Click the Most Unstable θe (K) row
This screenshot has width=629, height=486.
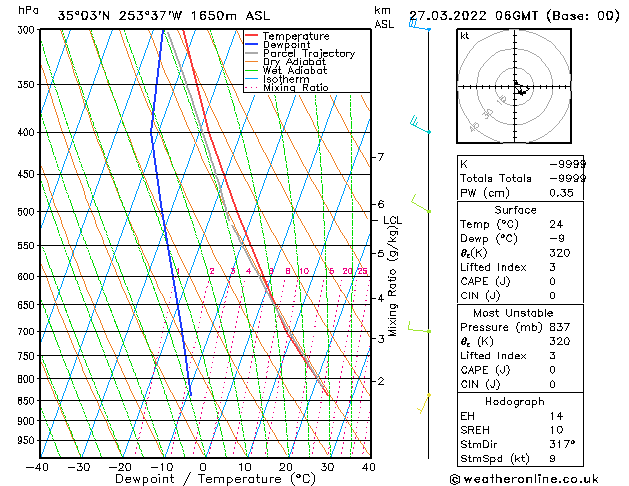(520, 341)
